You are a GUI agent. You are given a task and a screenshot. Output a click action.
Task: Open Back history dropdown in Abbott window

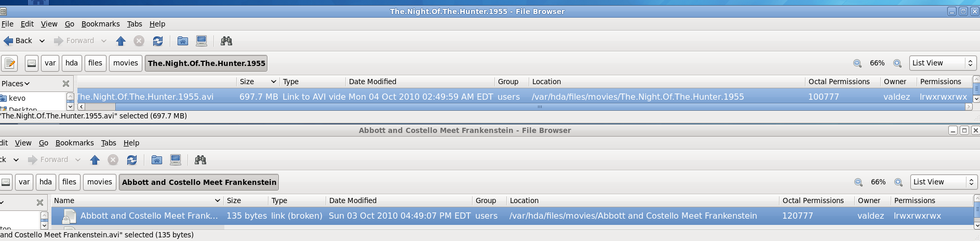point(16,159)
